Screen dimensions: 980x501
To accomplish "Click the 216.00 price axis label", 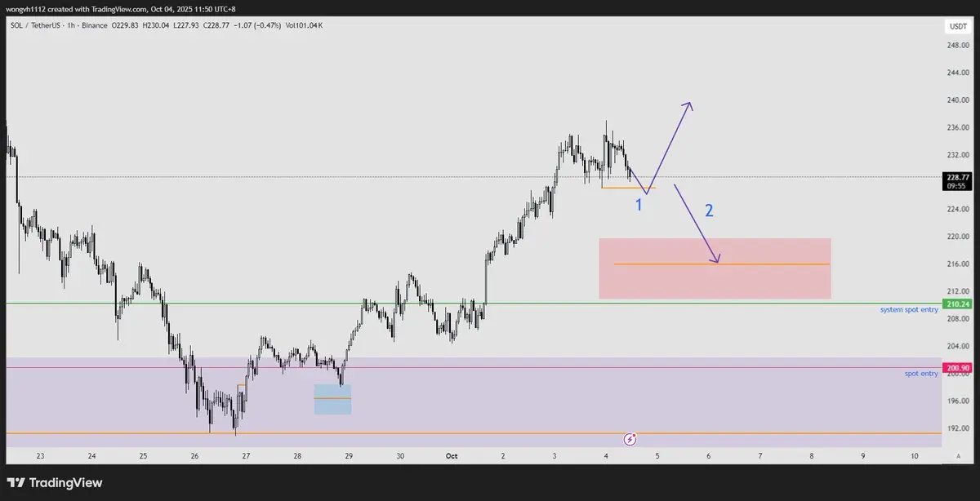I will (x=957, y=264).
